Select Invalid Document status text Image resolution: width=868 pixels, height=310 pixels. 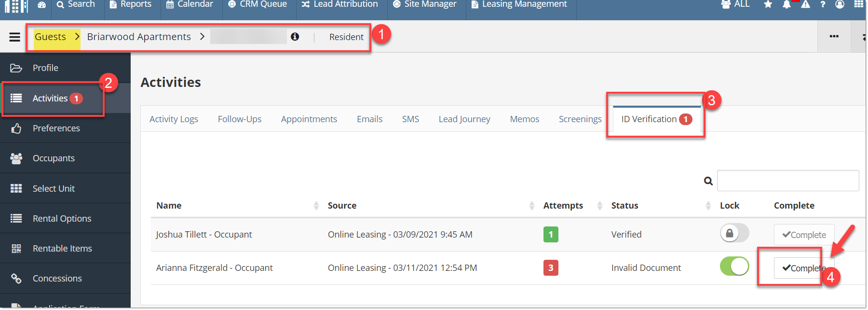click(x=646, y=268)
